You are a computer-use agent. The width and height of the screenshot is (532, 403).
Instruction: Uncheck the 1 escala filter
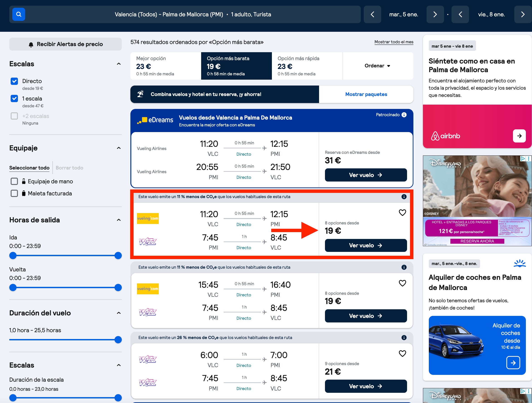(14, 98)
